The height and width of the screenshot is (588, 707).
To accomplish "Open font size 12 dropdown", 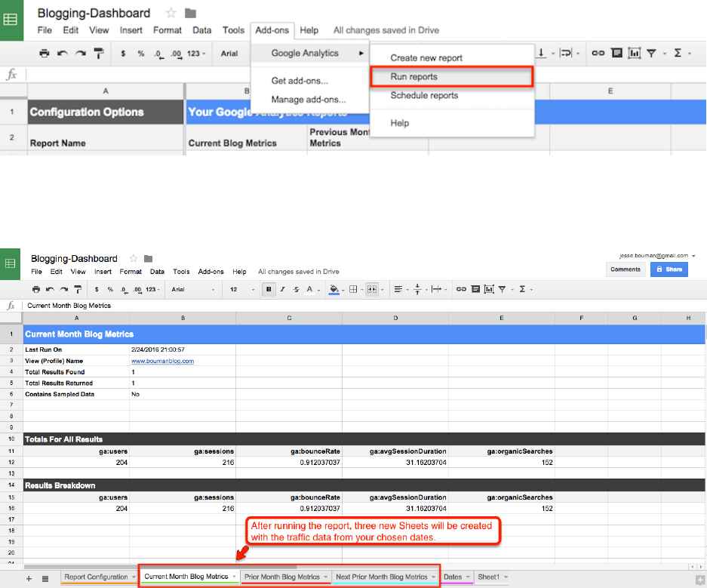I will (242, 290).
